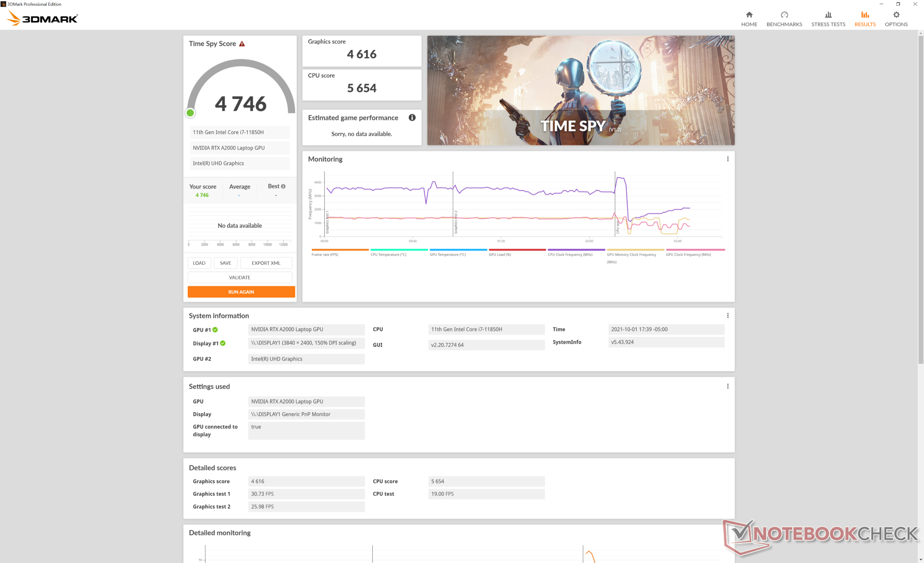924x563 pixels.
Task: Toggle the GPU Memory Clock Frequency legend swatch
Action: (636, 250)
